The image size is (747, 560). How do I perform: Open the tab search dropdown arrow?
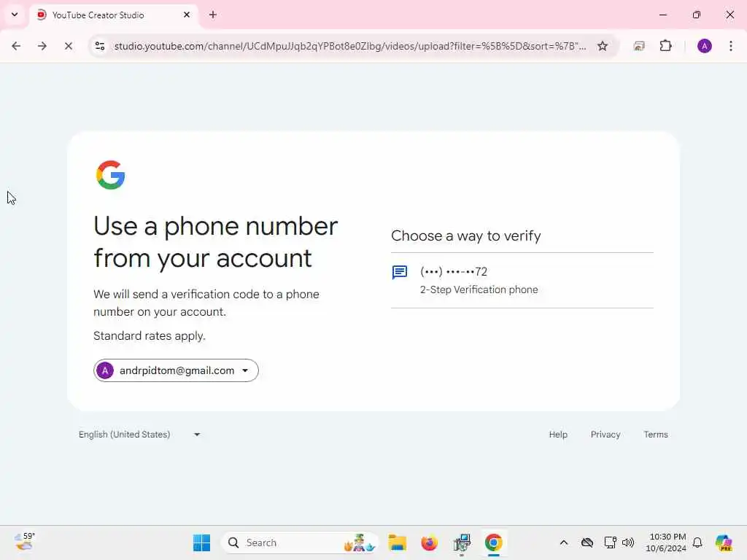coord(15,15)
